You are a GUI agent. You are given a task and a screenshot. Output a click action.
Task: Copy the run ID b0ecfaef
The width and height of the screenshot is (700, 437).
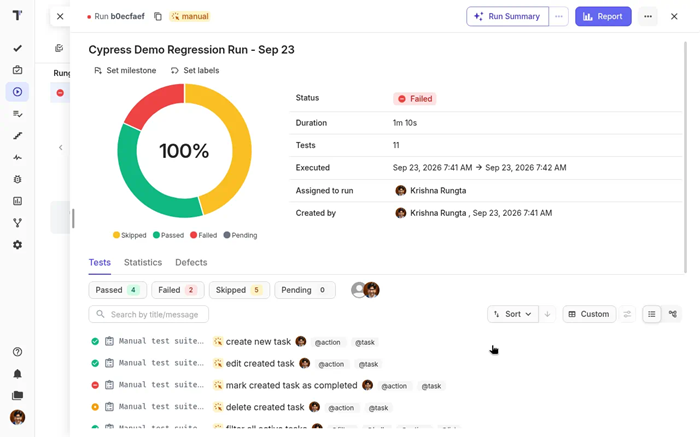click(x=158, y=17)
